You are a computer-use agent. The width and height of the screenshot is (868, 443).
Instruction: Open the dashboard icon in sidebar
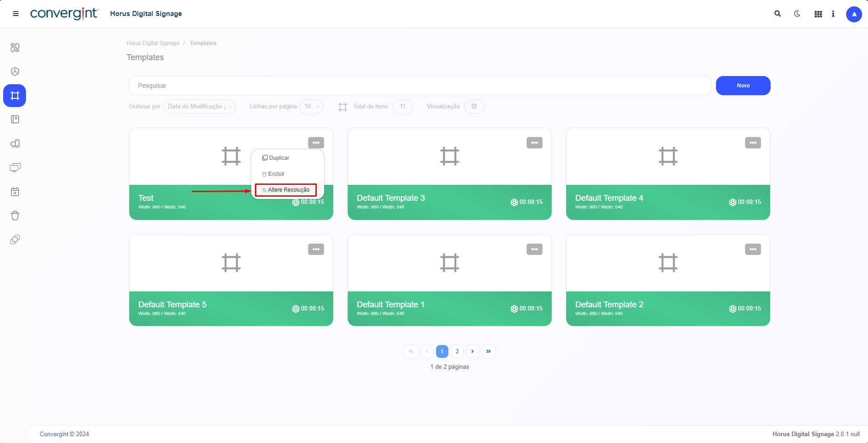(x=15, y=47)
